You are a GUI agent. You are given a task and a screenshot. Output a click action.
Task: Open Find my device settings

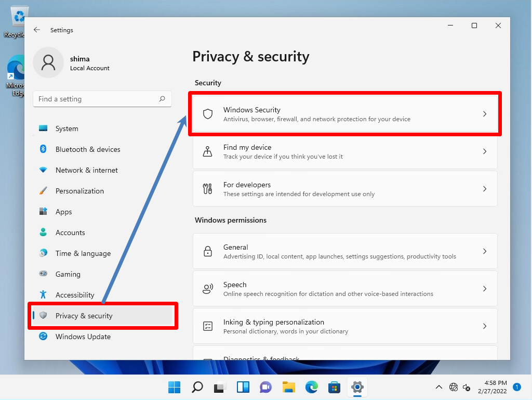coord(345,151)
